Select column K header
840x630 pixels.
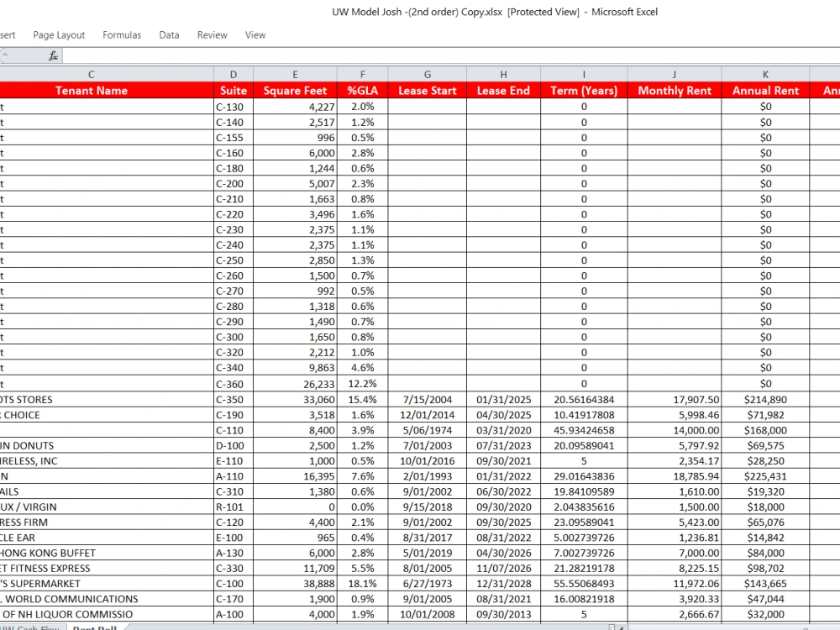click(765, 75)
